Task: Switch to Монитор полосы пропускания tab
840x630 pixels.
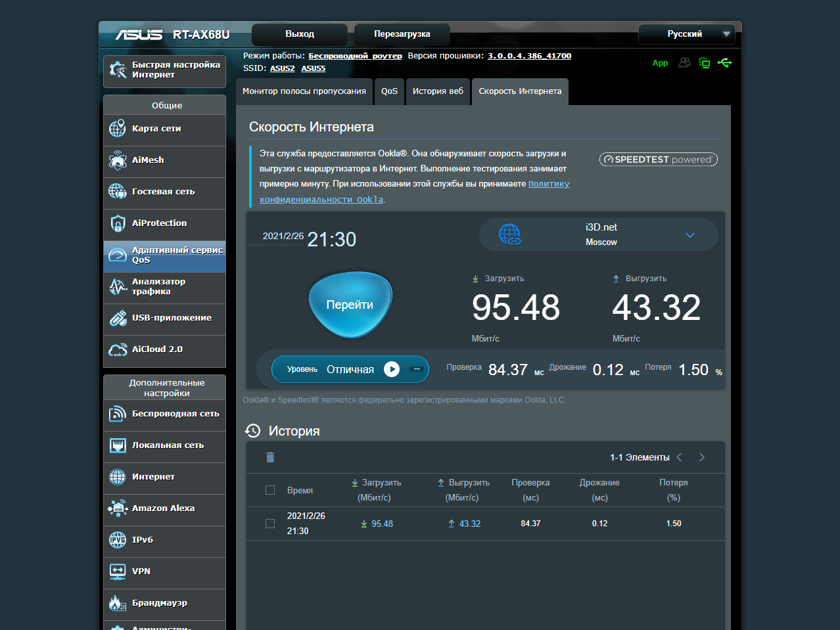Action: coord(304,91)
